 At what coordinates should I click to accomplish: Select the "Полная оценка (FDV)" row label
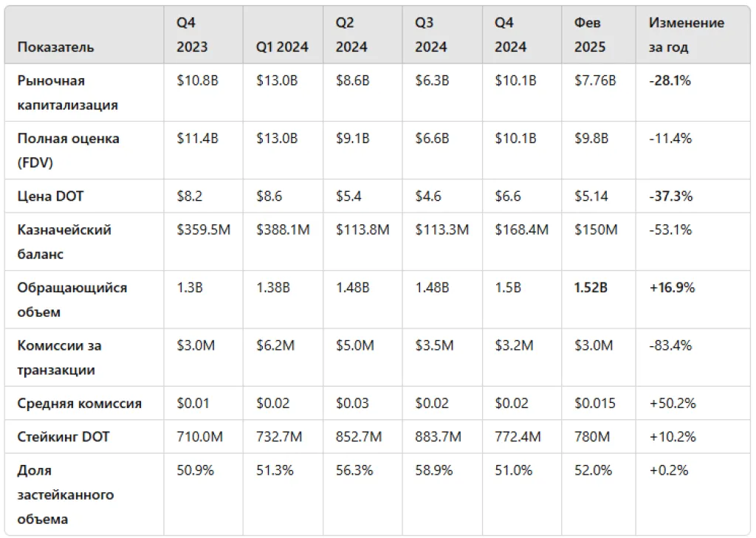(x=68, y=150)
